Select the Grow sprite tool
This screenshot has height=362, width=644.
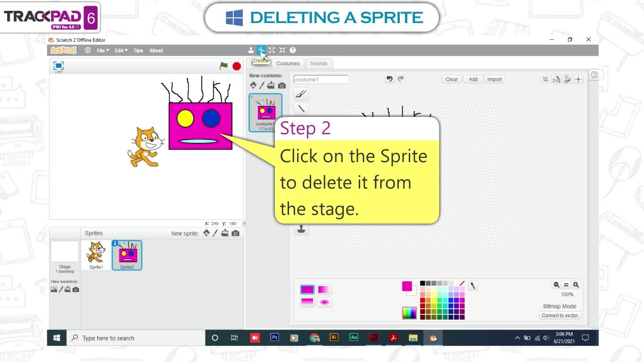pos(272,50)
